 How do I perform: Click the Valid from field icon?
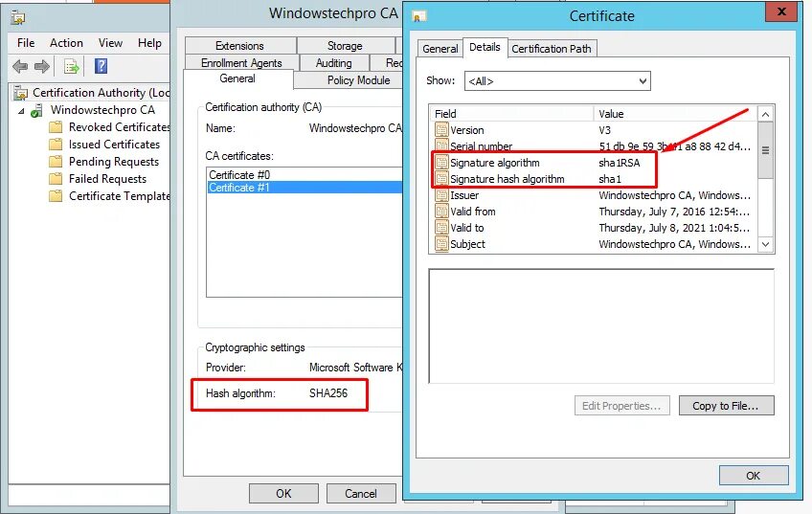click(441, 212)
